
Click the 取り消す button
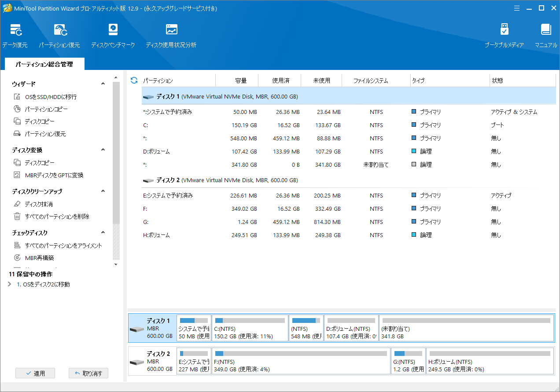pos(88,374)
